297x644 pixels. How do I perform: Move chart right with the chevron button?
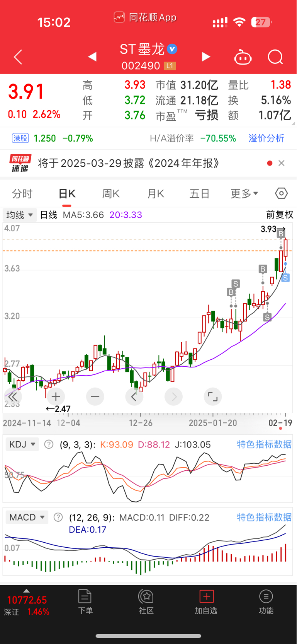click(x=173, y=397)
